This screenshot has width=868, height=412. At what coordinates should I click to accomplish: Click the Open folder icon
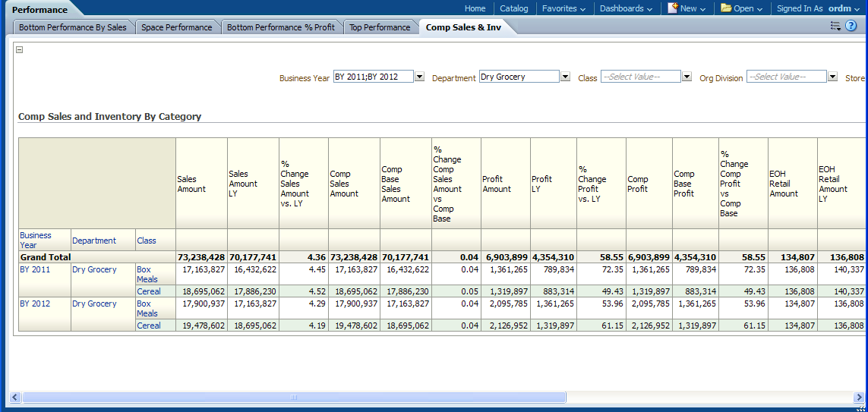tap(726, 8)
